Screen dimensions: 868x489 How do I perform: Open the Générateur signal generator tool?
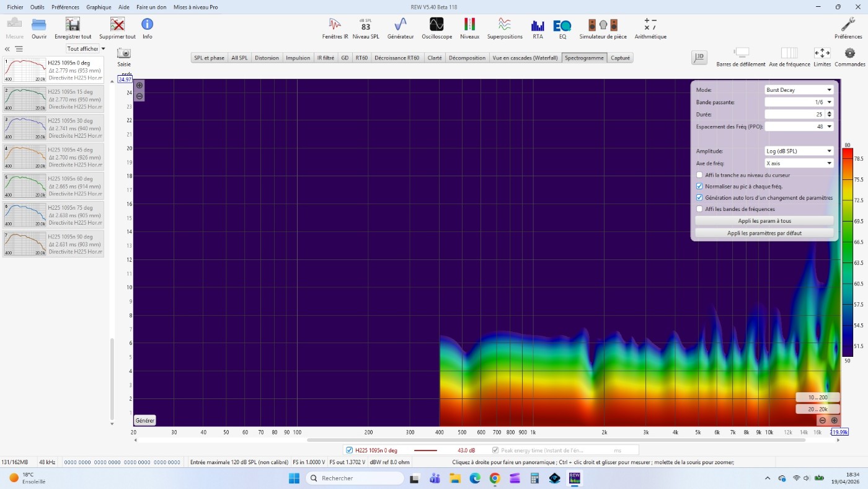coord(400,28)
